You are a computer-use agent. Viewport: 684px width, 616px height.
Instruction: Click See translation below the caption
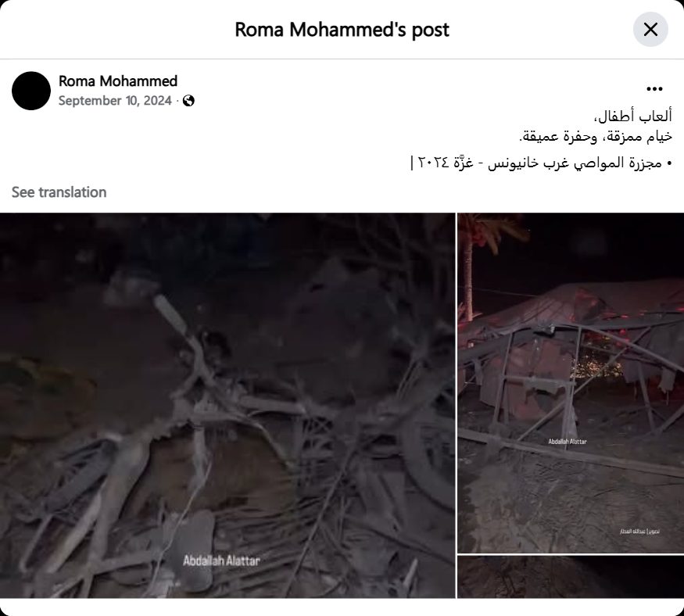click(x=59, y=192)
